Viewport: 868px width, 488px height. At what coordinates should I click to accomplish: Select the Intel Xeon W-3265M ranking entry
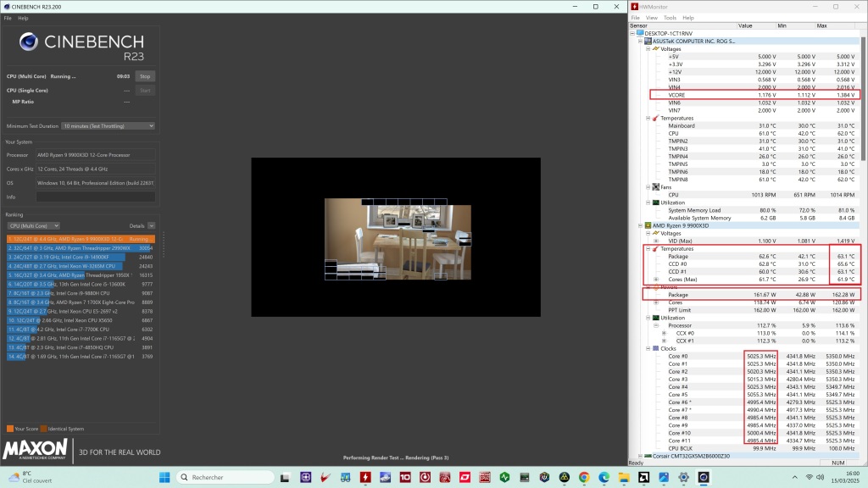click(x=81, y=266)
